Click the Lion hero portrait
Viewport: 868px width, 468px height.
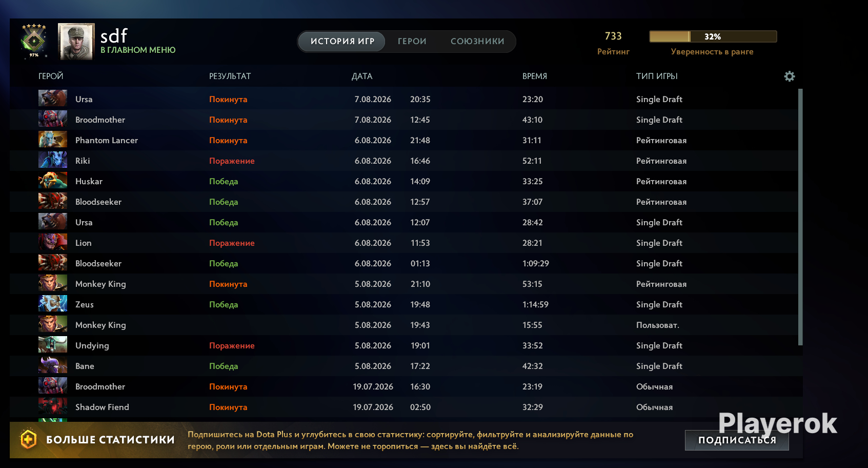pos(53,242)
